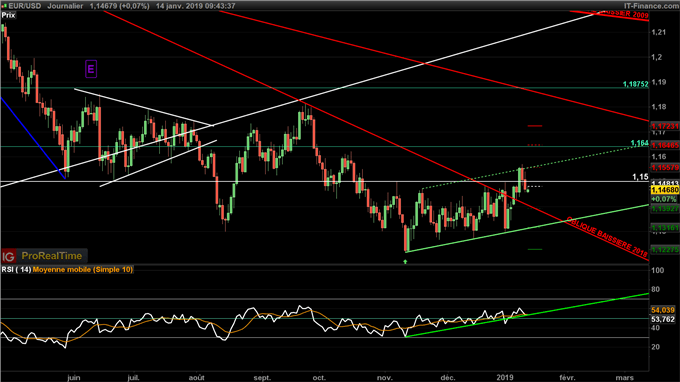
Task: Click the déc. label on the time axis
Action: pos(448,378)
